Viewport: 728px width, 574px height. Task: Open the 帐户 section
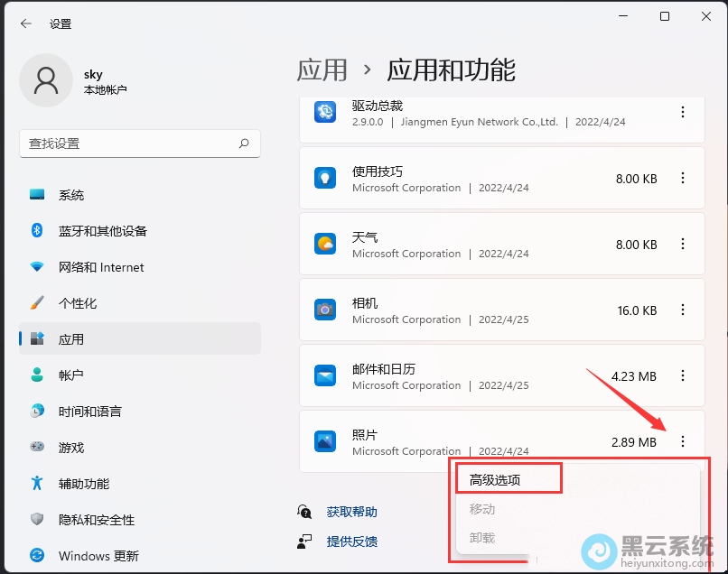[70, 375]
